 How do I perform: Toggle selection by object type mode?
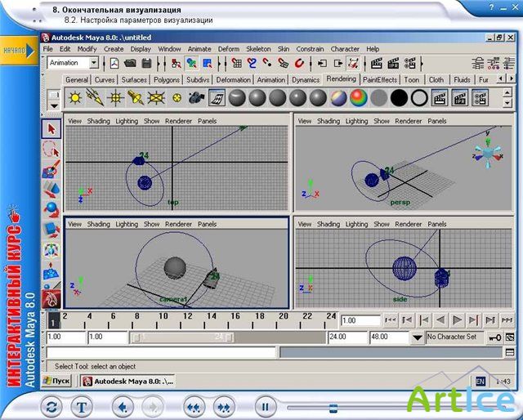[x=191, y=63]
